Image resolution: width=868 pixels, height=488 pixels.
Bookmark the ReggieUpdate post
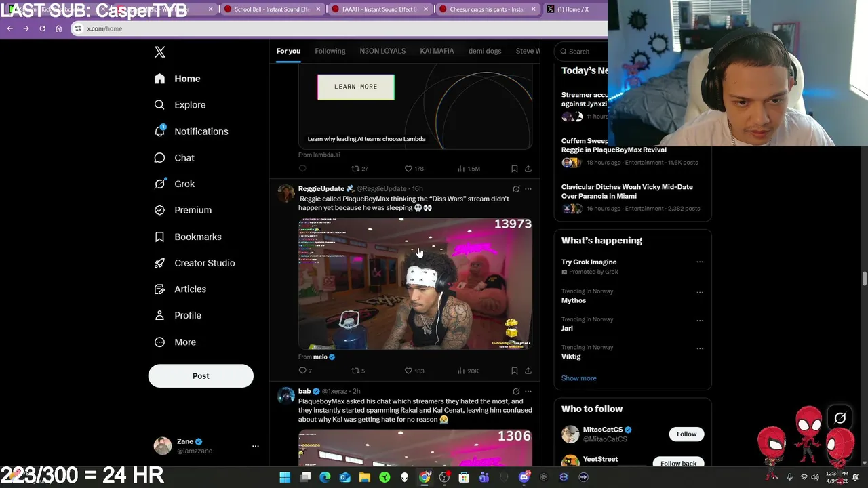pyautogui.click(x=515, y=371)
